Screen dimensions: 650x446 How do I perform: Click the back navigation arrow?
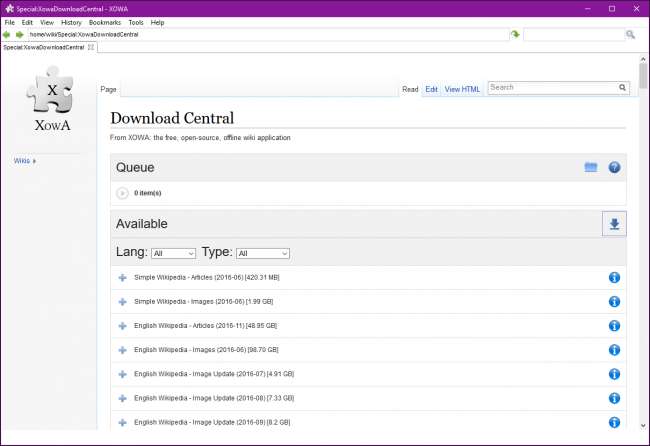(8, 34)
